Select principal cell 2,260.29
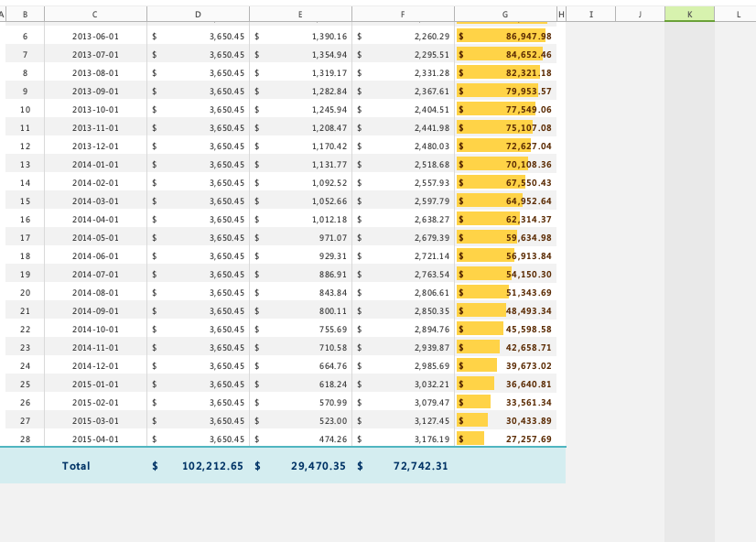The image size is (756, 542). click(x=403, y=37)
